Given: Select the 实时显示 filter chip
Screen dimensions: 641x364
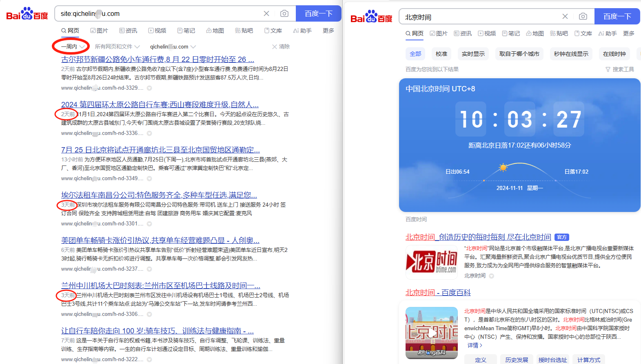Looking at the screenshot, I should [x=473, y=54].
